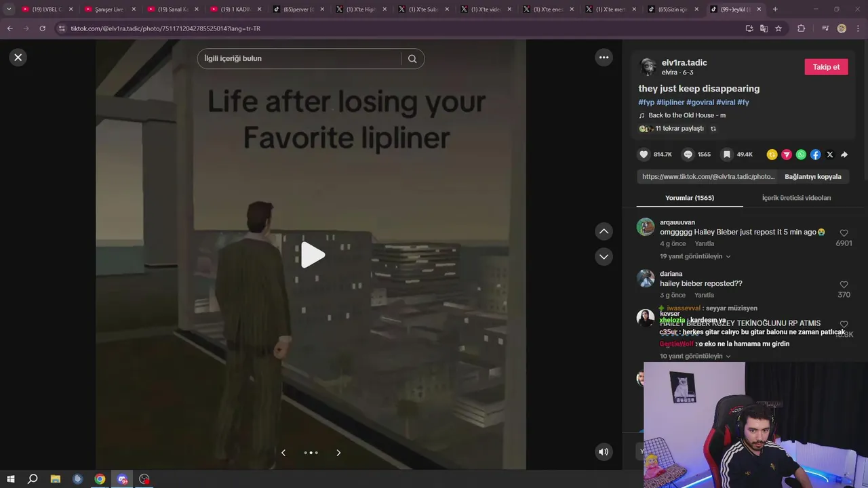The image size is (868, 488).
Task: Open Windows taskbar search
Action: pyautogui.click(x=33, y=479)
